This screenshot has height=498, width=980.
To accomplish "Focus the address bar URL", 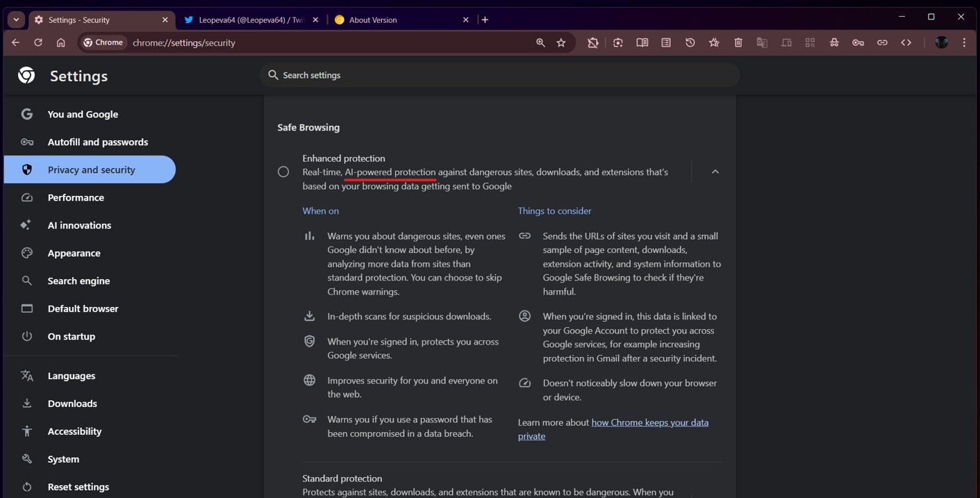I will tap(184, 42).
